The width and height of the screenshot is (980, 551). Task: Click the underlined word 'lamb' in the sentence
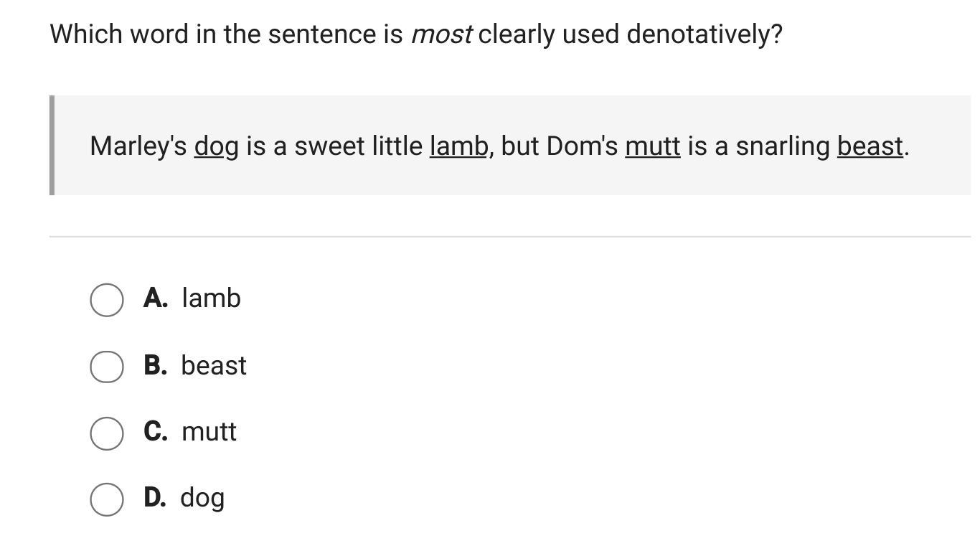[458, 146]
